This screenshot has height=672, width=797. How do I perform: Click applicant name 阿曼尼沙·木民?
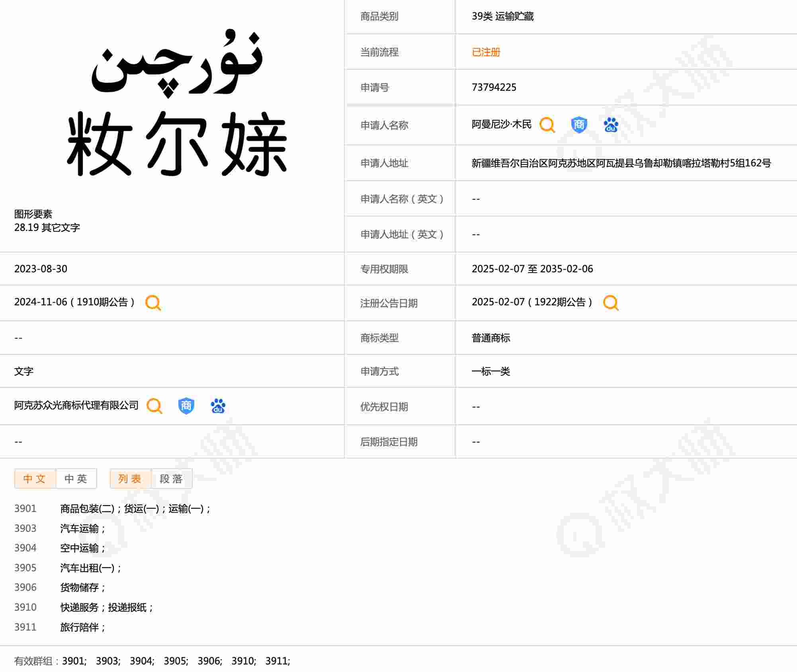point(501,125)
